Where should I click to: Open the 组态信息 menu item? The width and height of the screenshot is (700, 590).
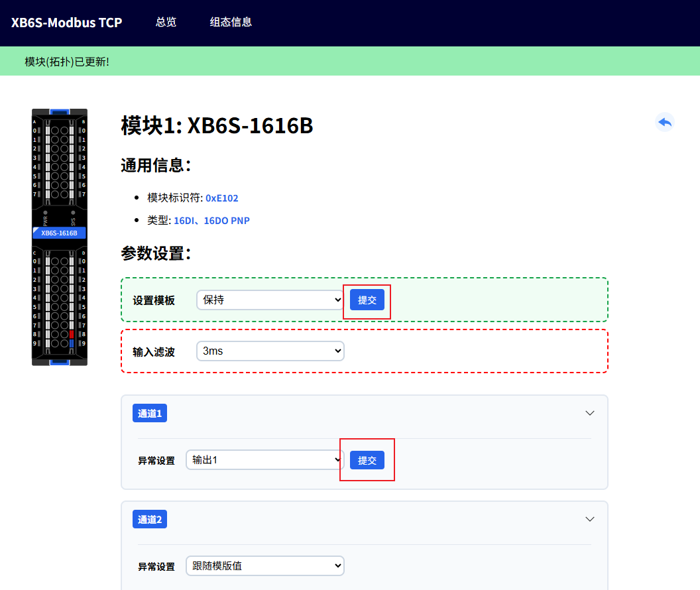click(x=231, y=22)
